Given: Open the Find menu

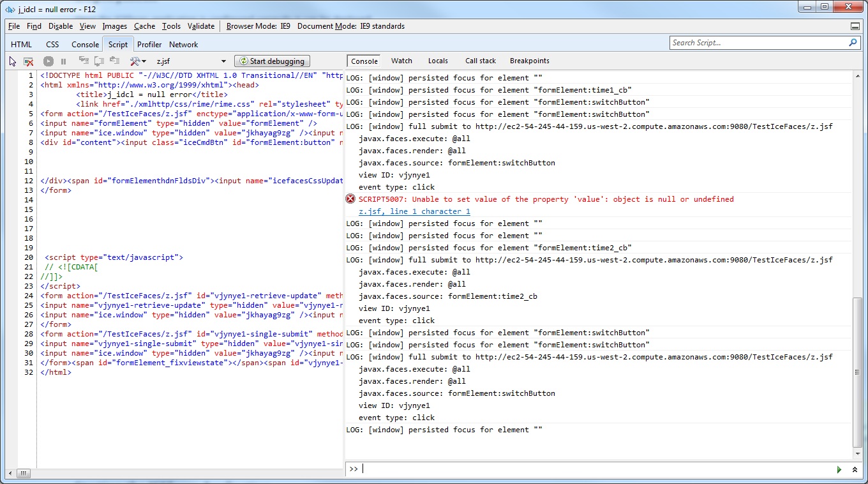Looking at the screenshot, I should [x=34, y=26].
